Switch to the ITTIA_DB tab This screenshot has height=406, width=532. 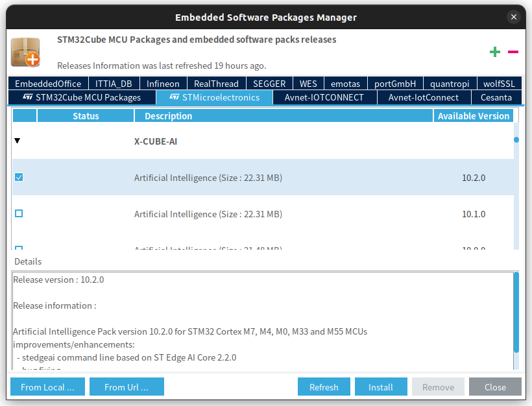[114, 84]
